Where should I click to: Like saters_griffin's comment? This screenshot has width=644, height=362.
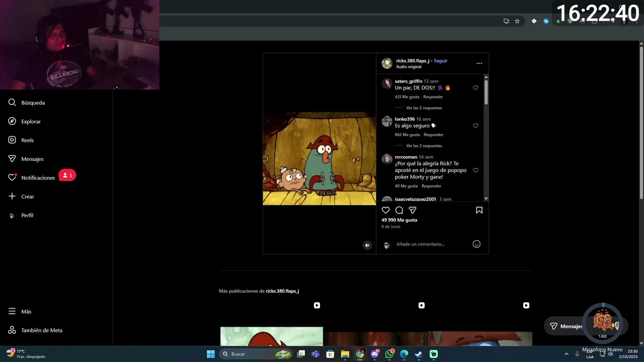(475, 87)
